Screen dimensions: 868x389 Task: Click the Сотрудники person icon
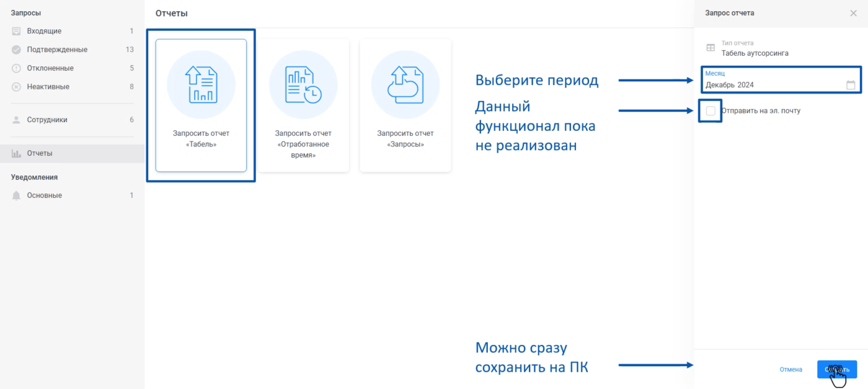tap(16, 120)
